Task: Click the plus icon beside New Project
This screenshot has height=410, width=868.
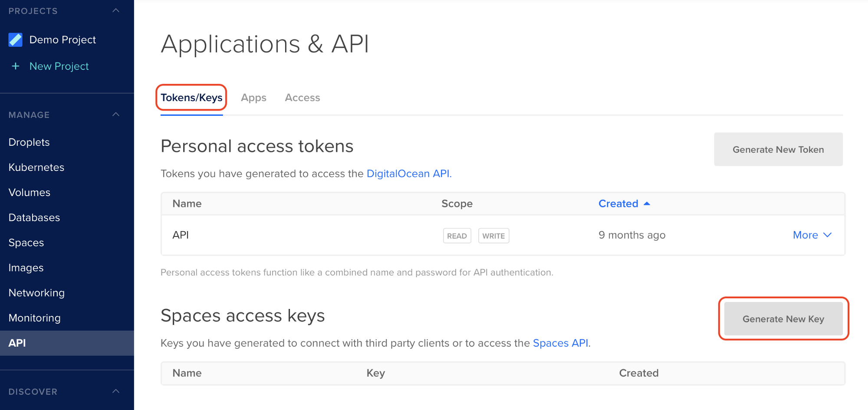Action: (x=16, y=66)
